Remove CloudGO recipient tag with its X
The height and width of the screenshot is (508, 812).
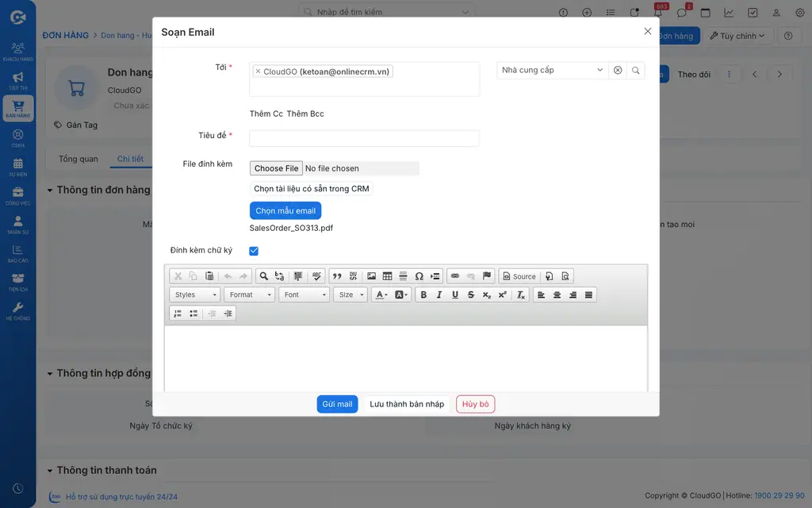[x=258, y=71]
